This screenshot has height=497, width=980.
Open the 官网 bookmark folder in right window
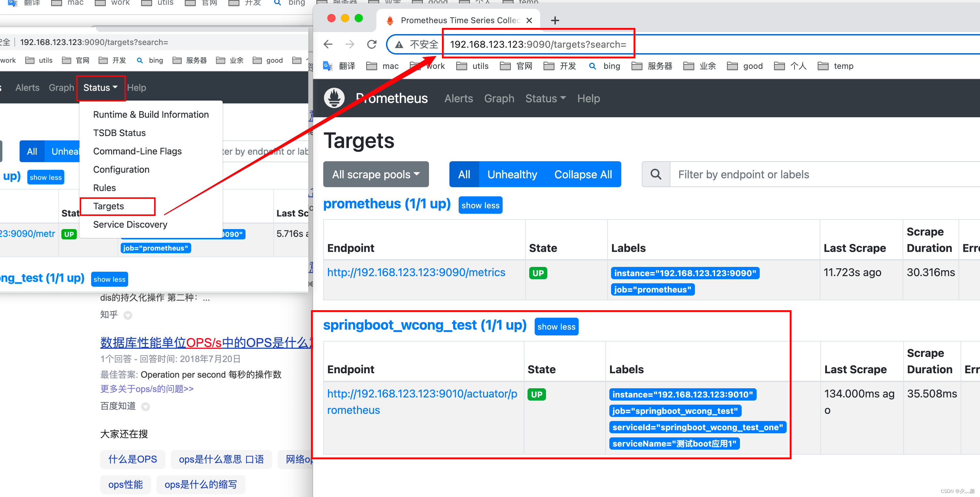click(516, 66)
